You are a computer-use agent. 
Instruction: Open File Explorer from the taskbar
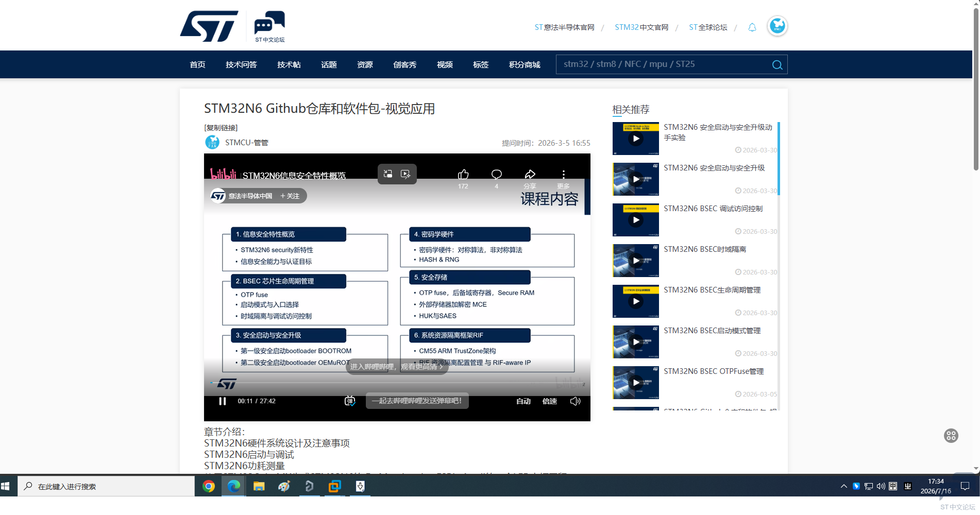[x=259, y=486]
